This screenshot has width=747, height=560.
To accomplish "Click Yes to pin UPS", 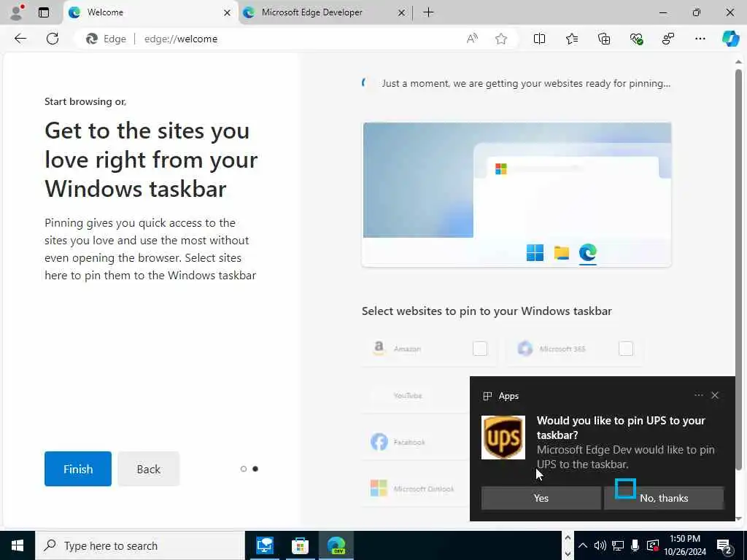I will pyautogui.click(x=541, y=498).
